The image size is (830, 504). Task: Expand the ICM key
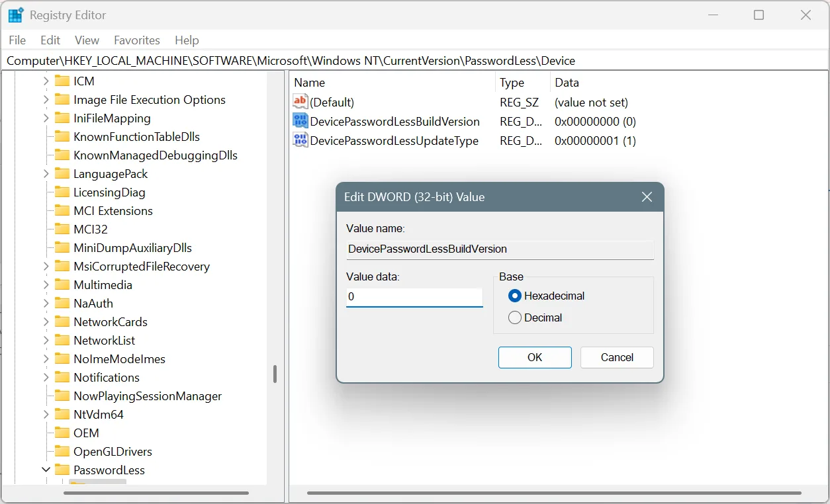coord(46,81)
